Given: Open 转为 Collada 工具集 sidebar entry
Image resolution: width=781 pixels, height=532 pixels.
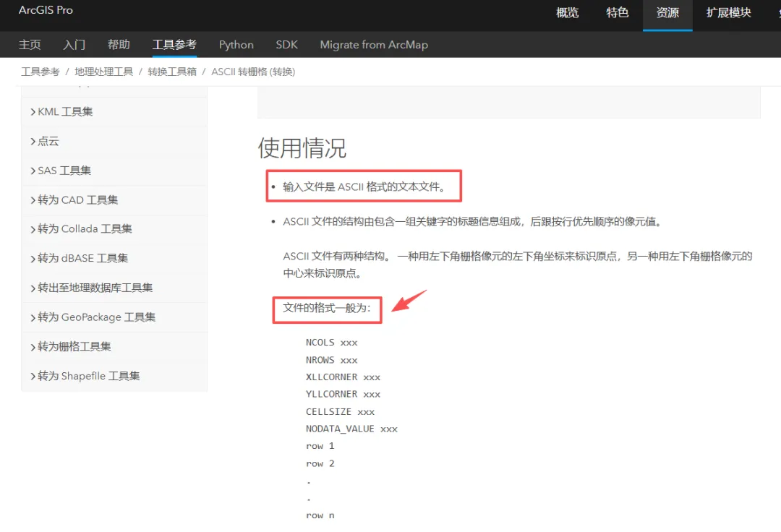Looking at the screenshot, I should [x=85, y=228].
